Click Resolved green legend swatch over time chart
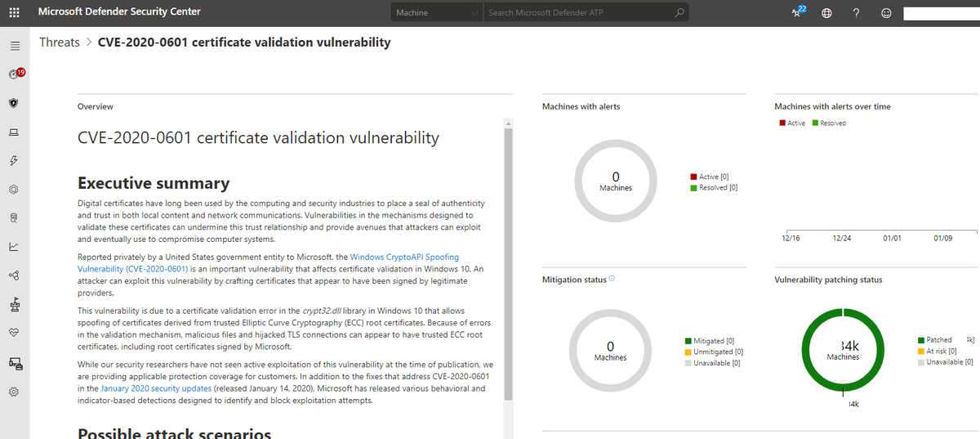980x439 pixels. [815, 123]
